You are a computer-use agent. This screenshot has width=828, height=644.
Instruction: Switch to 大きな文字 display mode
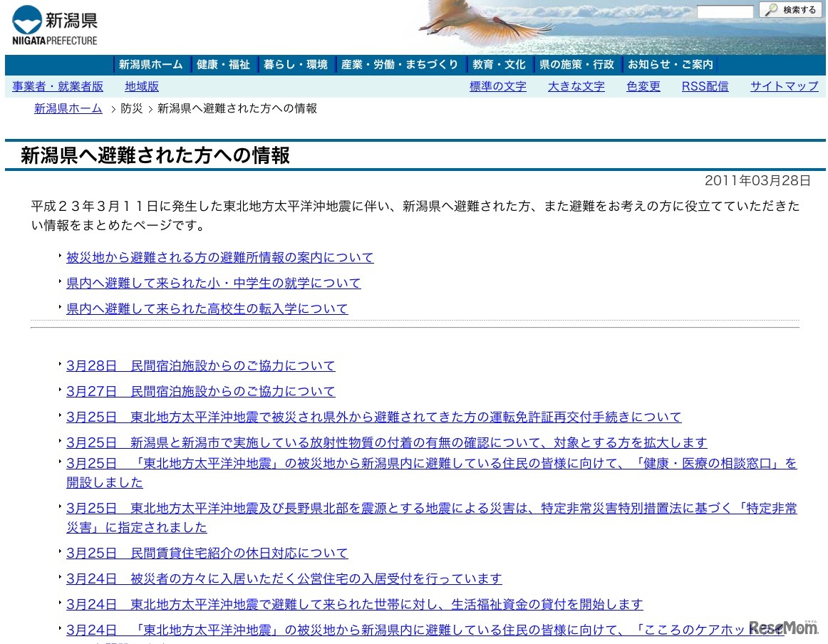click(x=576, y=86)
